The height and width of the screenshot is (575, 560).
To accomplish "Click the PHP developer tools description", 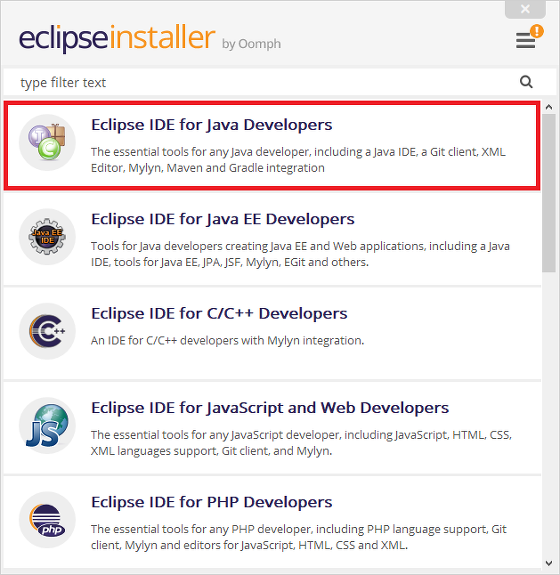I will (299, 537).
